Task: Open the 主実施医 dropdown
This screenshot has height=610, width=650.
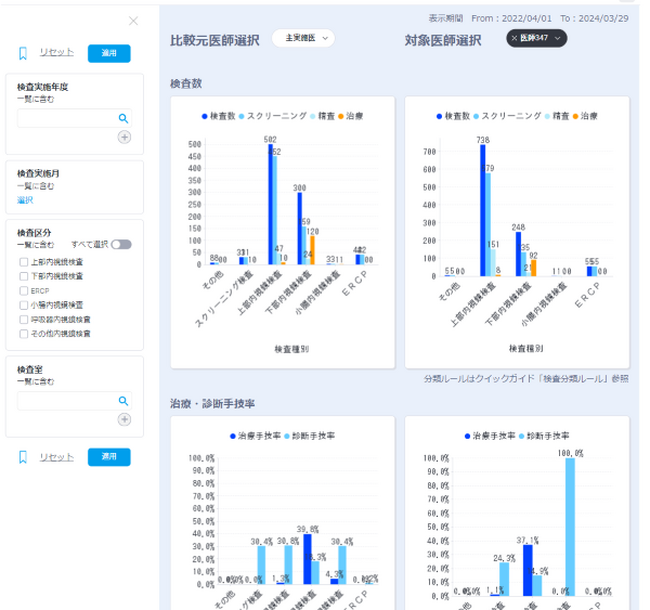Action: click(x=303, y=38)
